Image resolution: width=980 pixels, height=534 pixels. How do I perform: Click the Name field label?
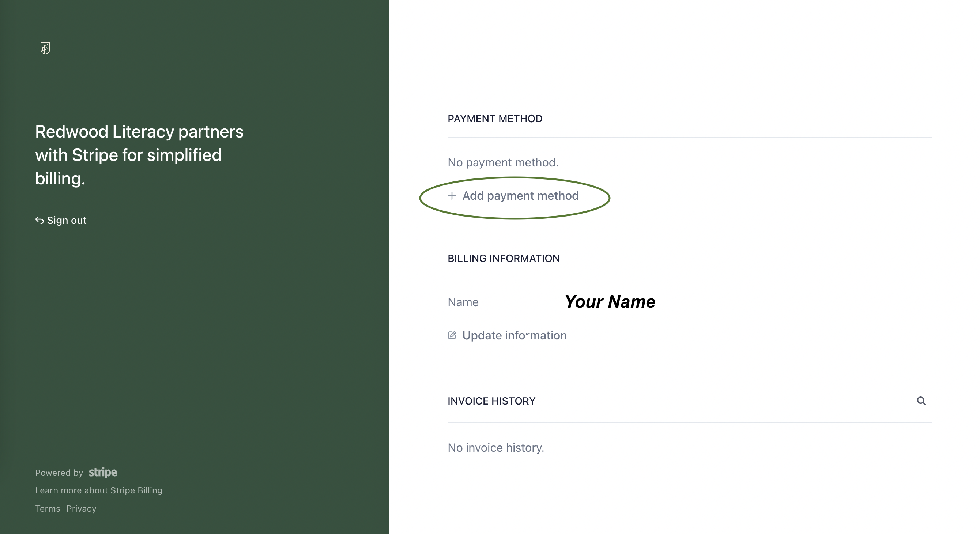pos(463,302)
